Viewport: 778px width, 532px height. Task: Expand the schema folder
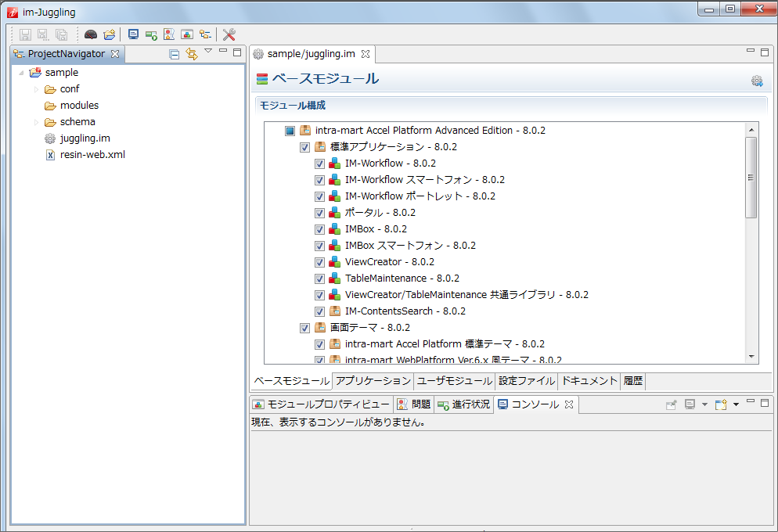click(x=36, y=122)
